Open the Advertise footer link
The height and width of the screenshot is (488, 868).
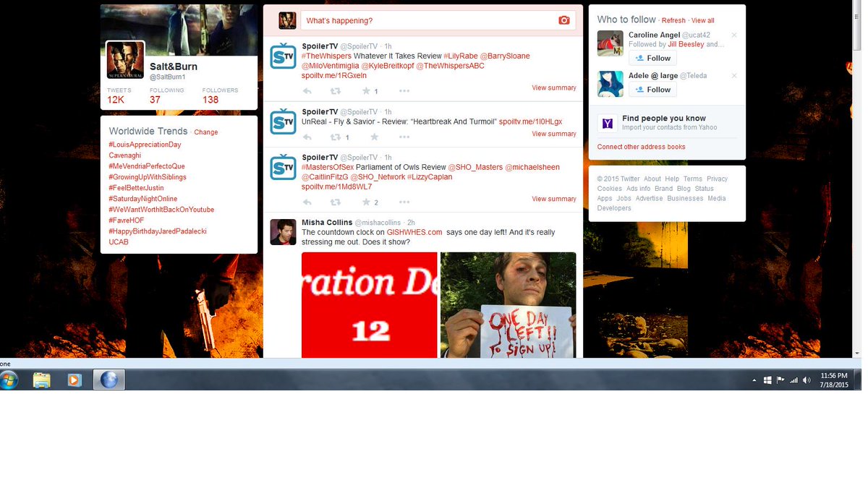click(x=649, y=198)
